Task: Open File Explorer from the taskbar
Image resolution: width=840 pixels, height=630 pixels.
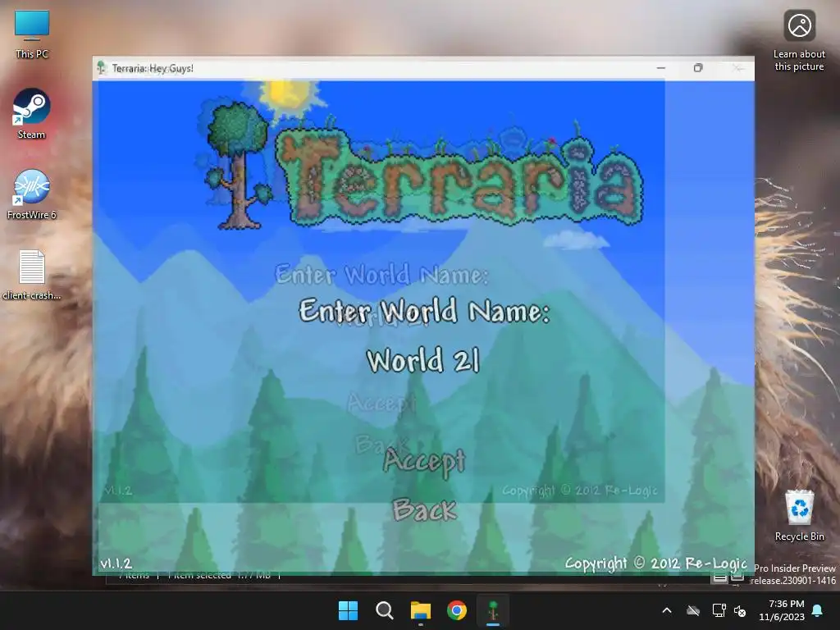Action: tap(421, 610)
